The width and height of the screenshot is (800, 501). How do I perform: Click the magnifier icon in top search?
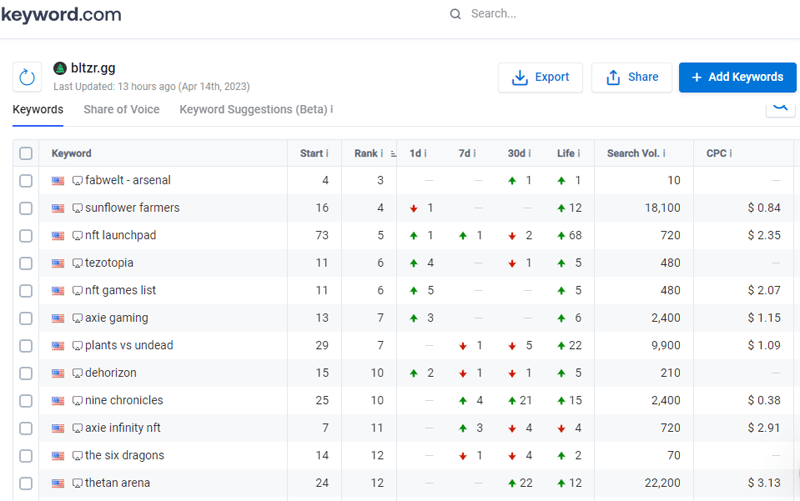(456, 14)
